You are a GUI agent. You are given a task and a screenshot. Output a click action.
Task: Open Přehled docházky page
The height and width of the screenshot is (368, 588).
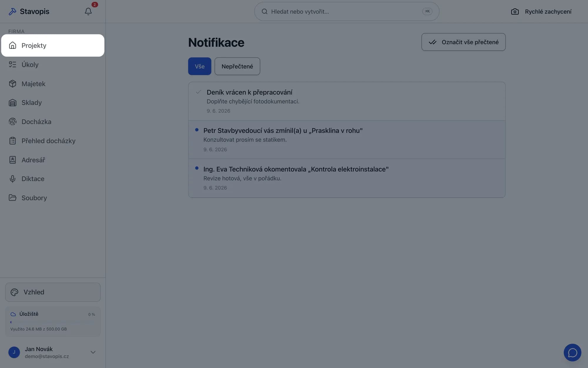pos(53,141)
